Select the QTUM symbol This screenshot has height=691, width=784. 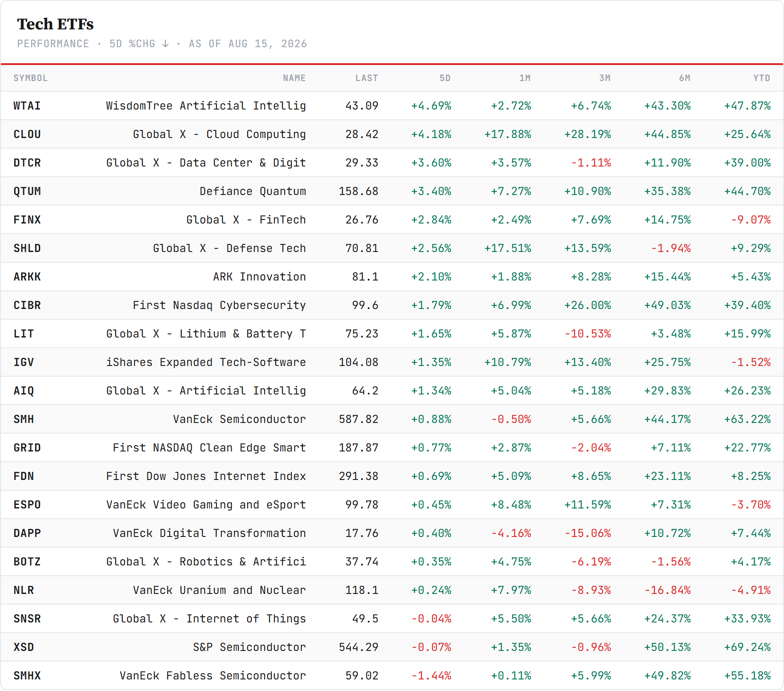pos(27,191)
